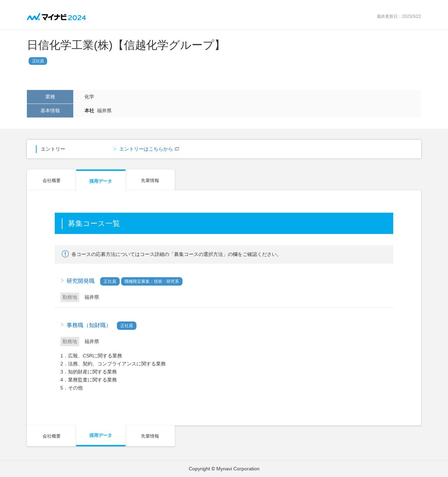
Task: Switch to the top 会社概要 tab
Action: tap(51, 180)
